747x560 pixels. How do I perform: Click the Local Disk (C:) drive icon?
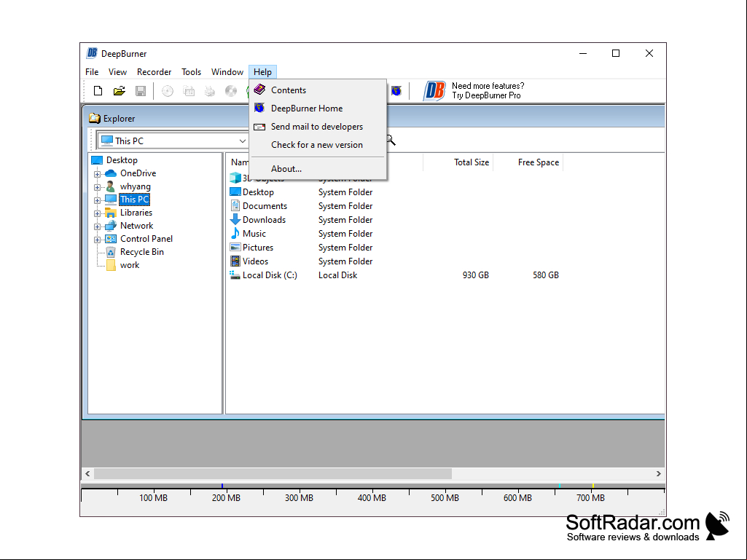235,275
